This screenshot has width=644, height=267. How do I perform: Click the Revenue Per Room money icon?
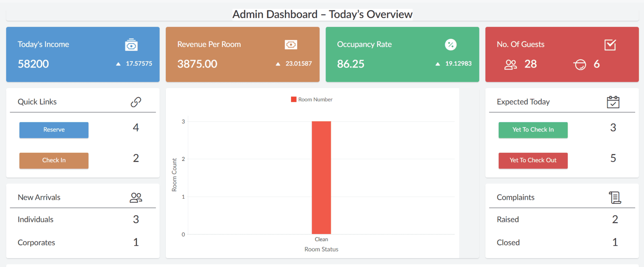[x=291, y=45]
